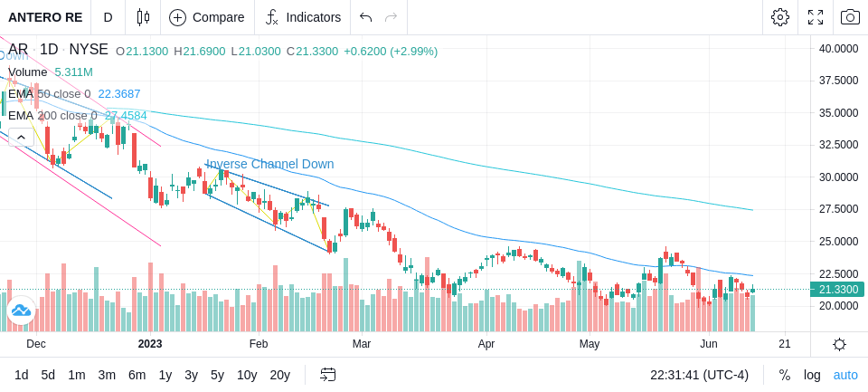The image size is (868, 392).
Task: Click the cloud chart logo badge
Action: coord(21,310)
